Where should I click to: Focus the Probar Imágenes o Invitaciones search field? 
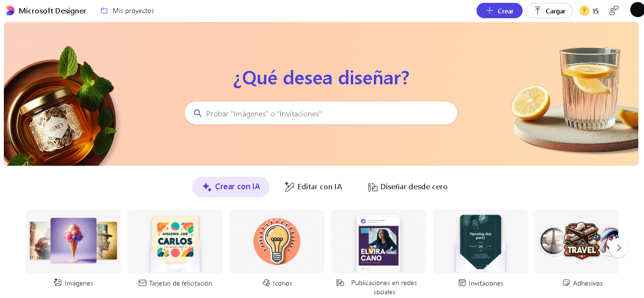(x=321, y=113)
